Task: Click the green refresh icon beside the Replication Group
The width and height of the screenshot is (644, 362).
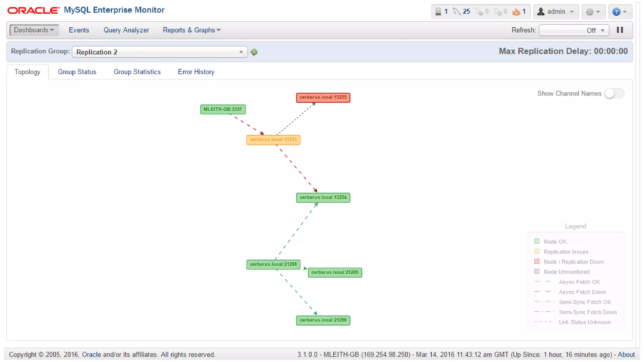Action: point(254,52)
